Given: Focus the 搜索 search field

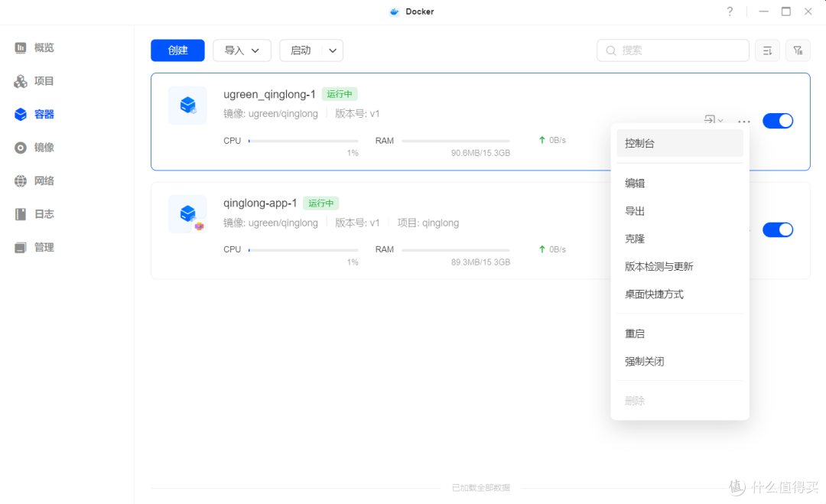Looking at the screenshot, I should point(673,50).
